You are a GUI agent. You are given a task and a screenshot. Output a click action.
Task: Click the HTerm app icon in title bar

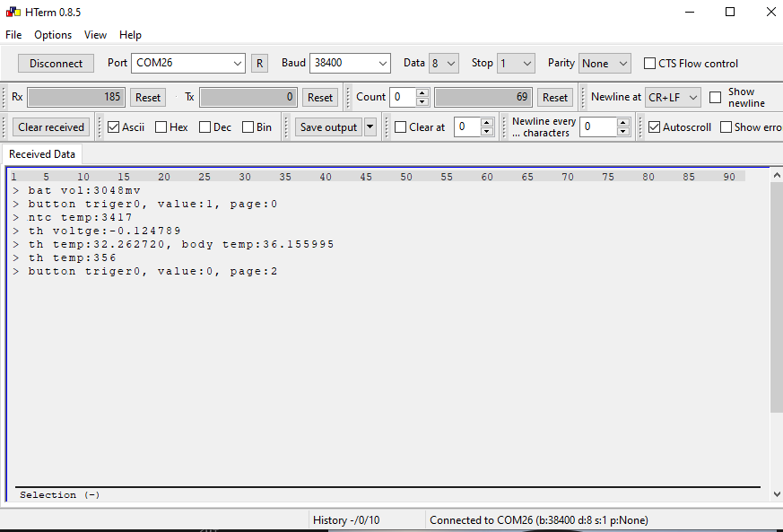(x=13, y=12)
